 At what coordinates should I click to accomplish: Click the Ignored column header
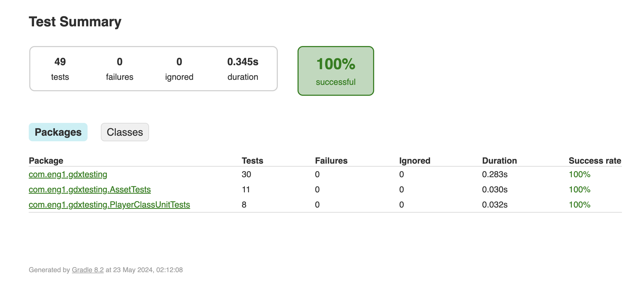pos(415,161)
